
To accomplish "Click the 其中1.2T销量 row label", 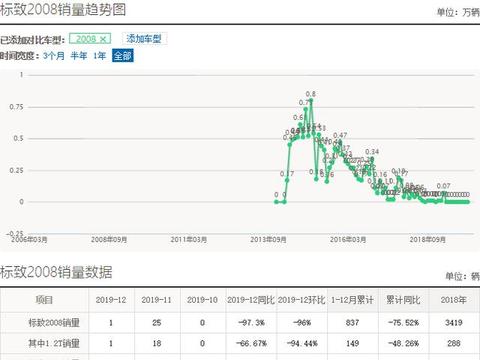I will pyautogui.click(x=54, y=343).
